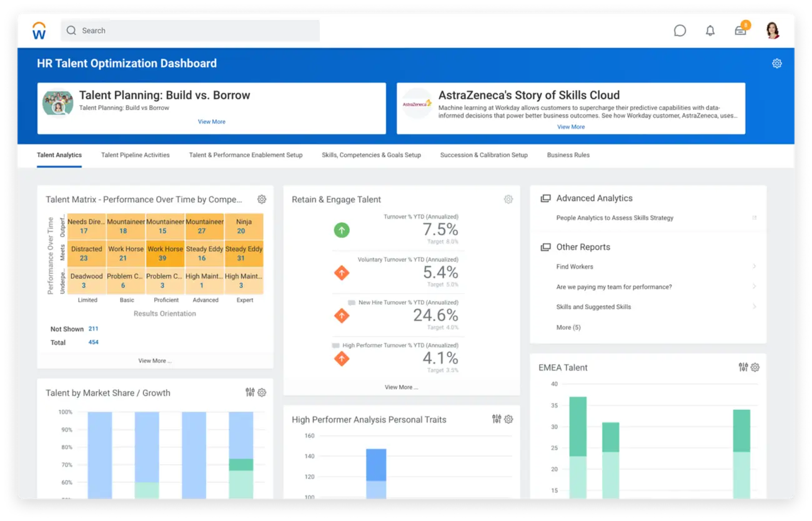
Task: Open filter icon on Talent by Market Share chart
Action: coord(250,392)
